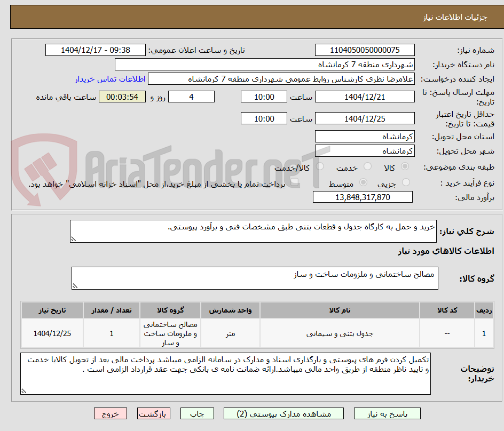Viewport: 504px width, 431px height.
Task: Select the کالا/خدمت radio button
Action: coord(320,166)
